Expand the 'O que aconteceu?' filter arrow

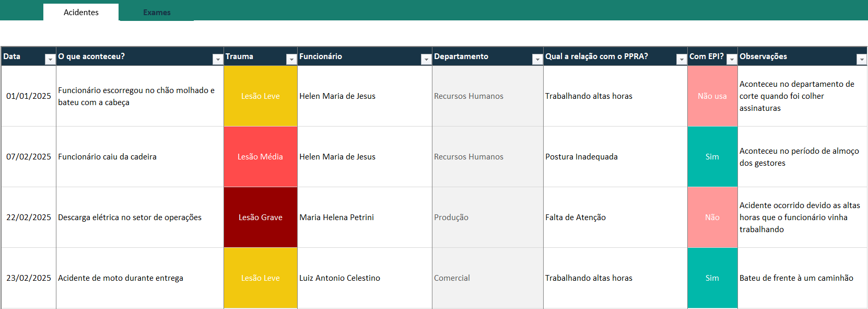[218, 60]
